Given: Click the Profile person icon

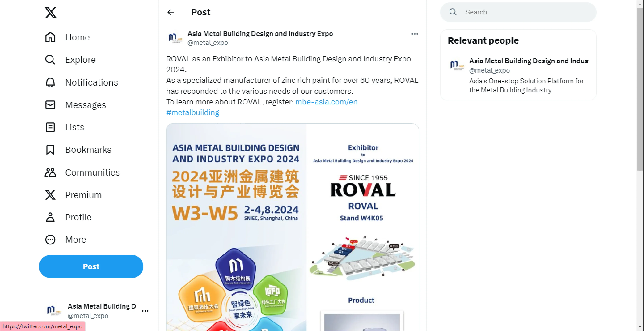Looking at the screenshot, I should (x=50, y=217).
